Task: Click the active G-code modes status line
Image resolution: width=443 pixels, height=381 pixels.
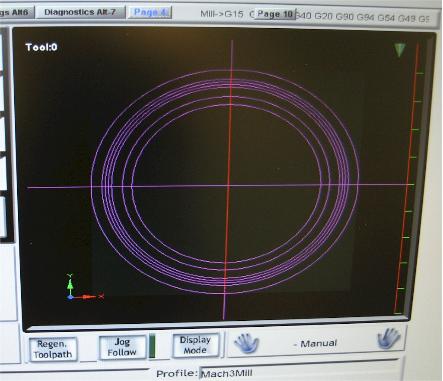Action: 315,15
